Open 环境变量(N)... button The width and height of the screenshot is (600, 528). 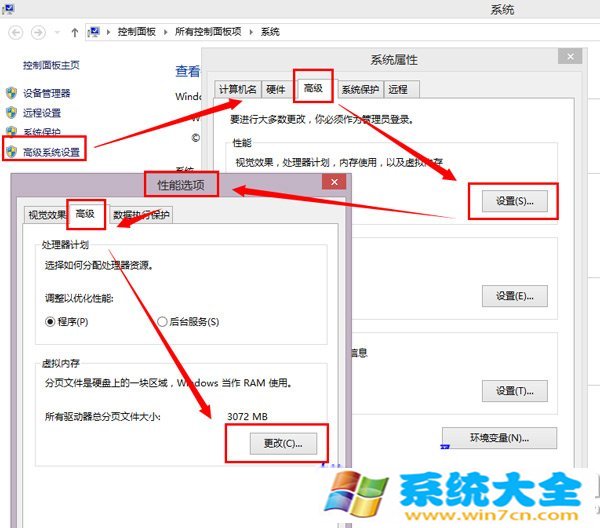pyautogui.click(x=499, y=438)
